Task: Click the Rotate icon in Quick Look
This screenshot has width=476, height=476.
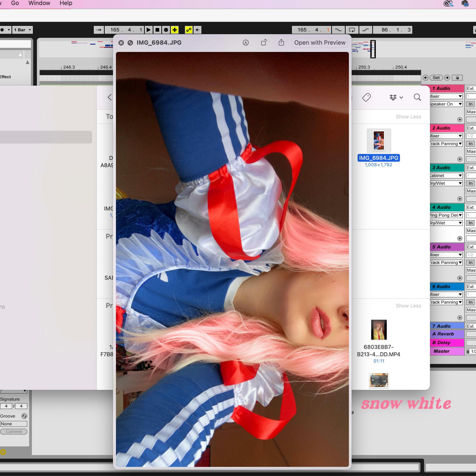Action: (x=264, y=43)
